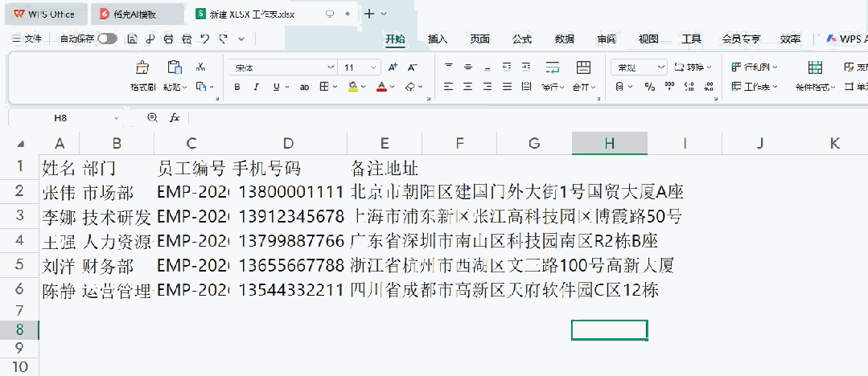Increase decimal places icon
The width and height of the screenshot is (868, 376).
(x=689, y=86)
